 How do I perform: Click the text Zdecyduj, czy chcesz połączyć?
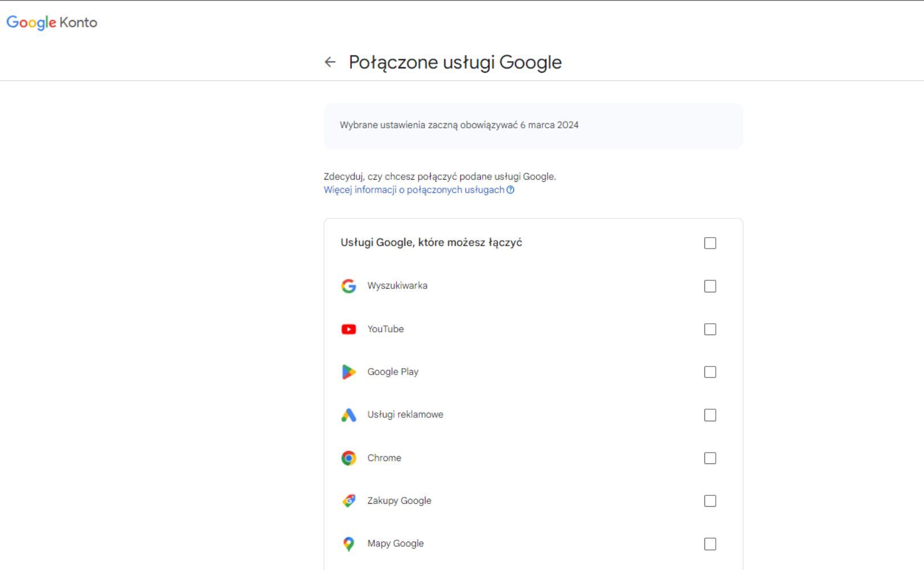click(440, 177)
